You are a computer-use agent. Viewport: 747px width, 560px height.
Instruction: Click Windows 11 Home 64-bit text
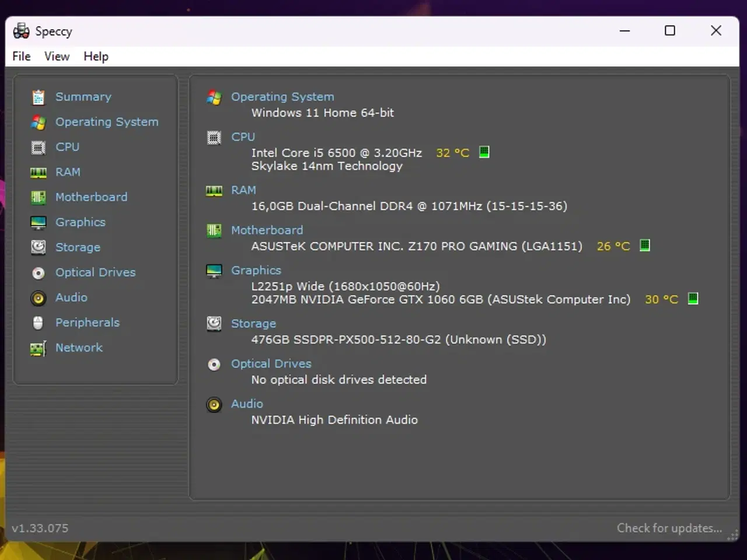323,113
